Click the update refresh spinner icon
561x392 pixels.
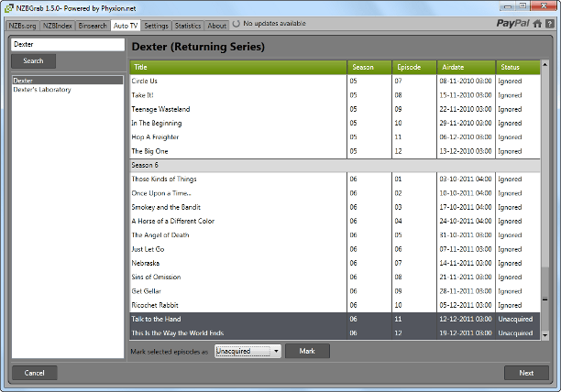(236, 24)
